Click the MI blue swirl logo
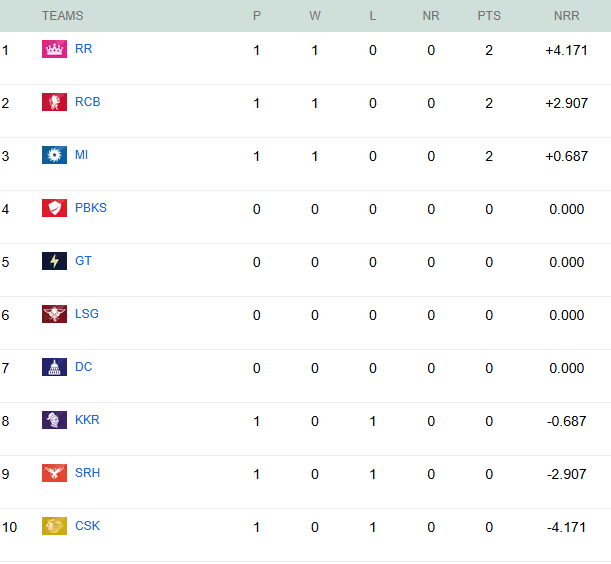This screenshot has width=611, height=564. [x=54, y=155]
